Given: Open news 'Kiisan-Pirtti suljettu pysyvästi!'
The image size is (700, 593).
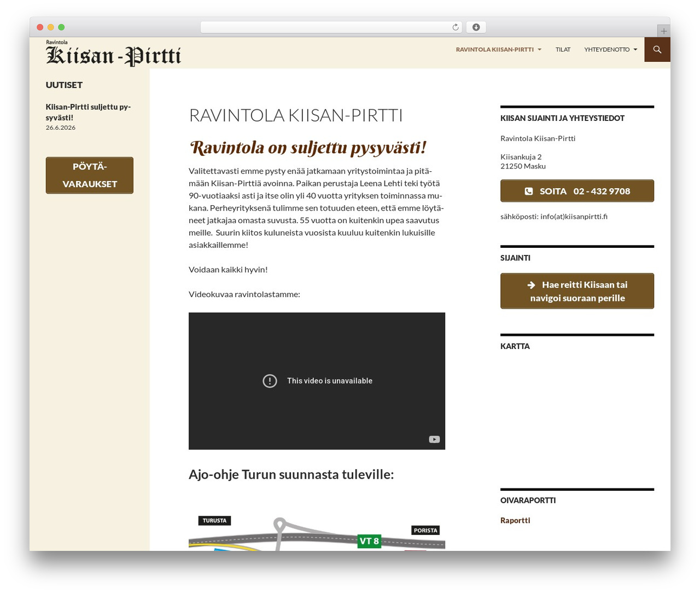Looking at the screenshot, I should 89,112.
